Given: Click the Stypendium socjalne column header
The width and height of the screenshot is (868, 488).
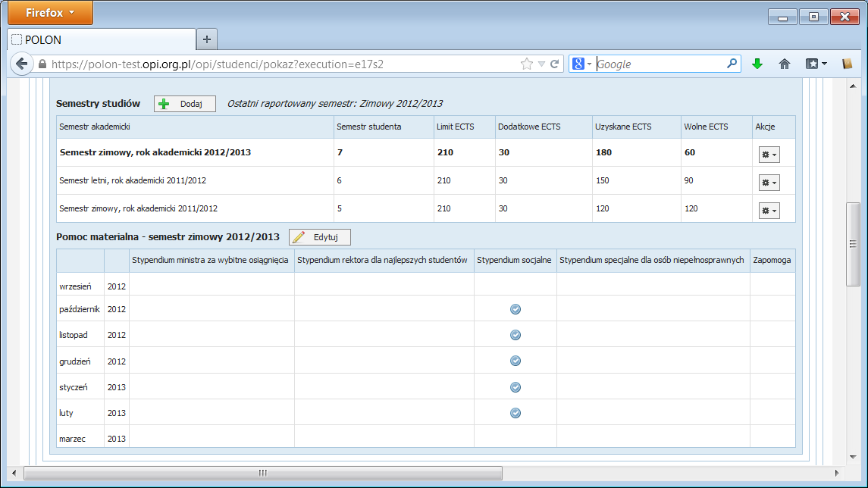Looking at the screenshot, I should (514, 260).
